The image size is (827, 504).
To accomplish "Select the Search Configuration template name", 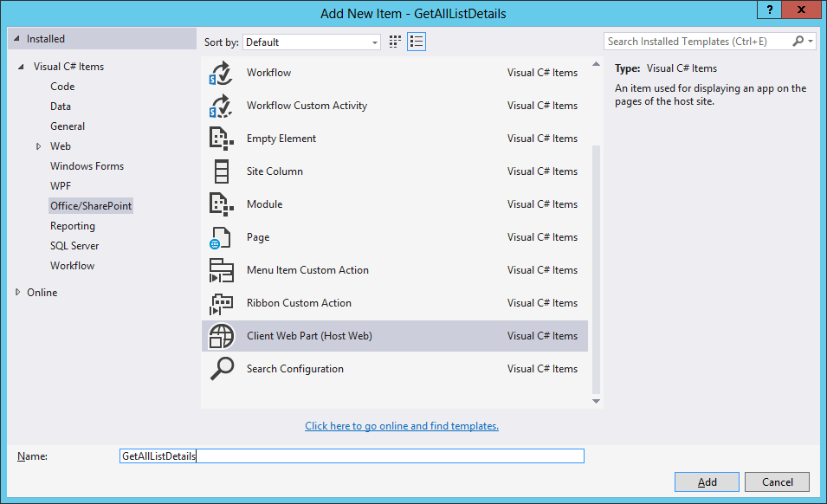I will click(294, 369).
